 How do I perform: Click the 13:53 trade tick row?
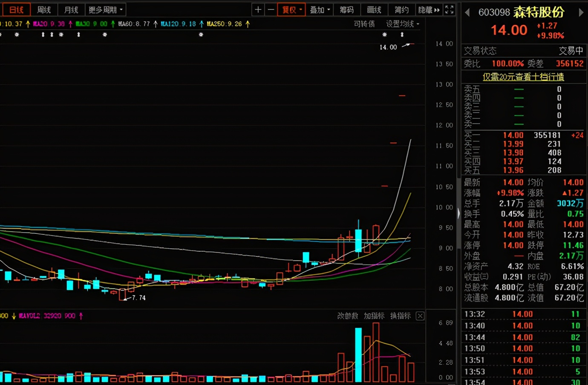pyautogui.click(x=524, y=372)
